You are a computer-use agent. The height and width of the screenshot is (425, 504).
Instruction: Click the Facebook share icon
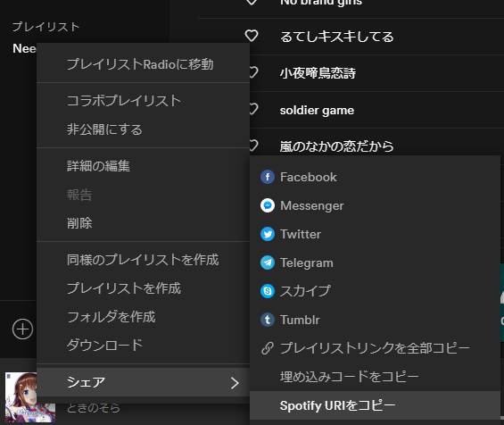point(268,177)
